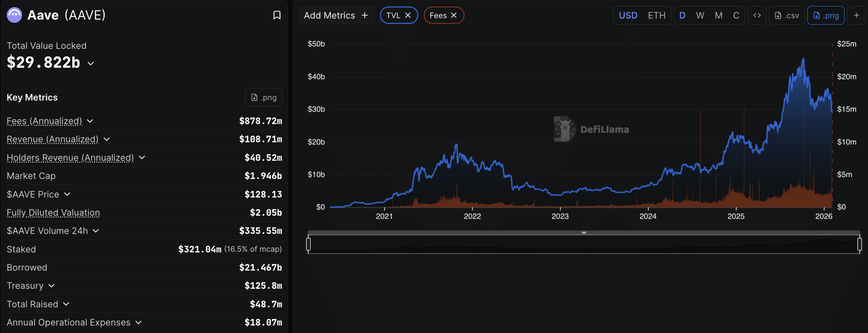Click the left handle of the range slider
Screen dimensions: 868x333
tap(309, 244)
